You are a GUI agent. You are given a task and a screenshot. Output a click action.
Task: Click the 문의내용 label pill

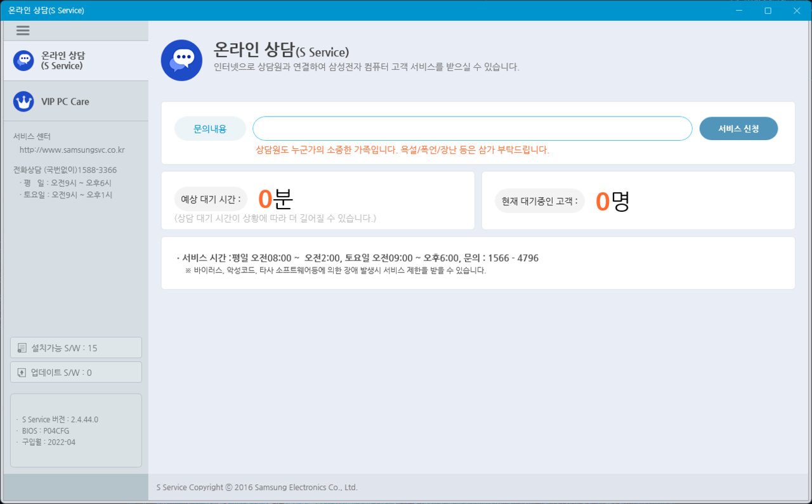(x=210, y=129)
